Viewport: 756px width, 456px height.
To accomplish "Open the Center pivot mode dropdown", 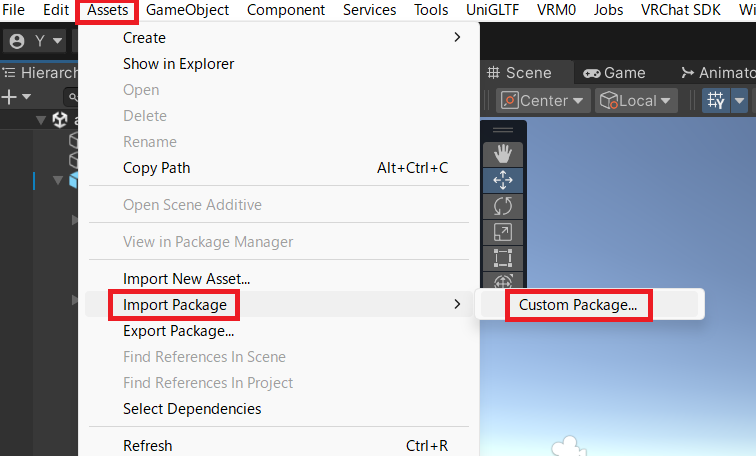I will pos(545,100).
